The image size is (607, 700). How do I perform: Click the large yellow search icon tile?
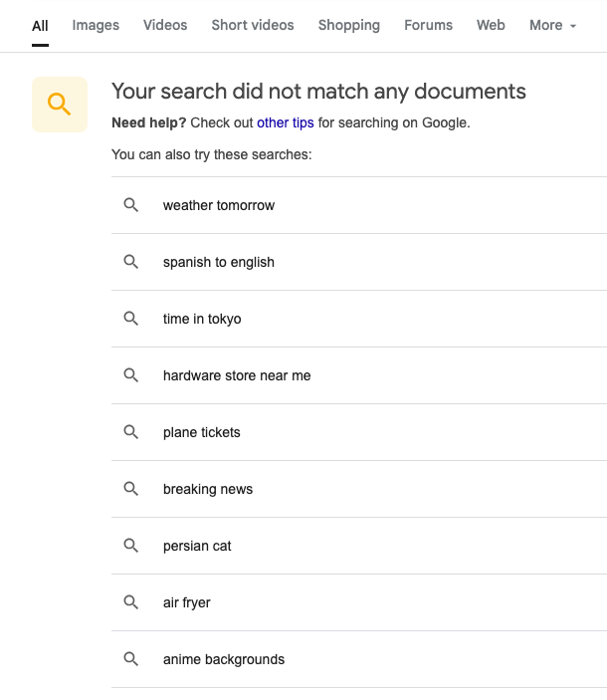point(60,105)
